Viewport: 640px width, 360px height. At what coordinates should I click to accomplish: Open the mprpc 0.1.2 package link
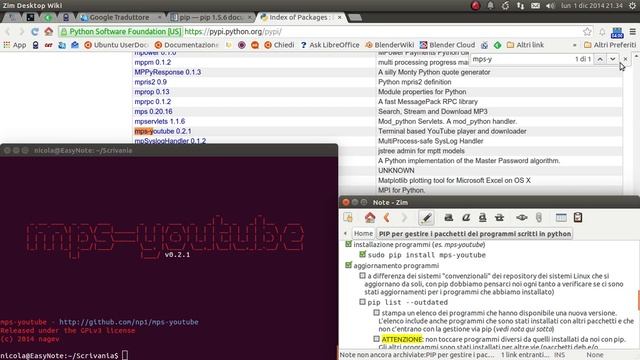point(153,102)
